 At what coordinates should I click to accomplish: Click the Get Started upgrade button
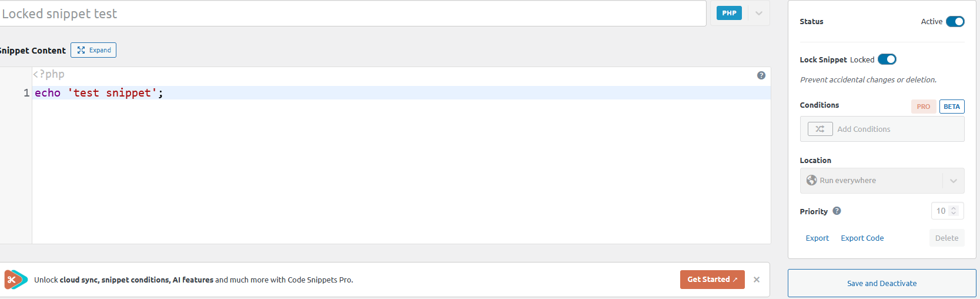click(712, 280)
